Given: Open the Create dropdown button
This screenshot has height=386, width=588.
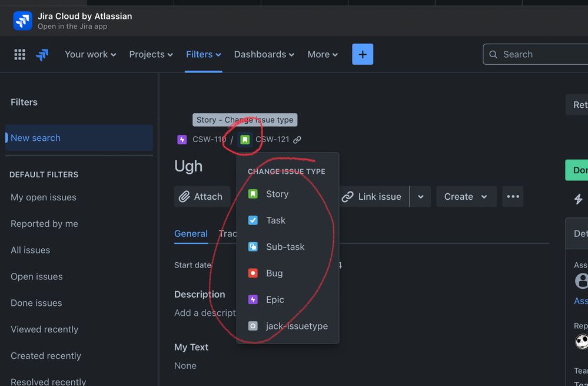Looking at the screenshot, I should 466,196.
